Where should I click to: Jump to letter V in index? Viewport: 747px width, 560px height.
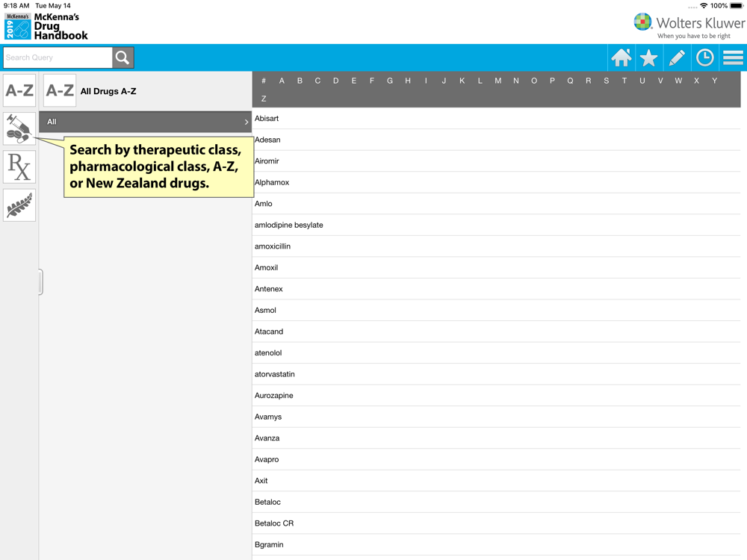click(x=660, y=81)
